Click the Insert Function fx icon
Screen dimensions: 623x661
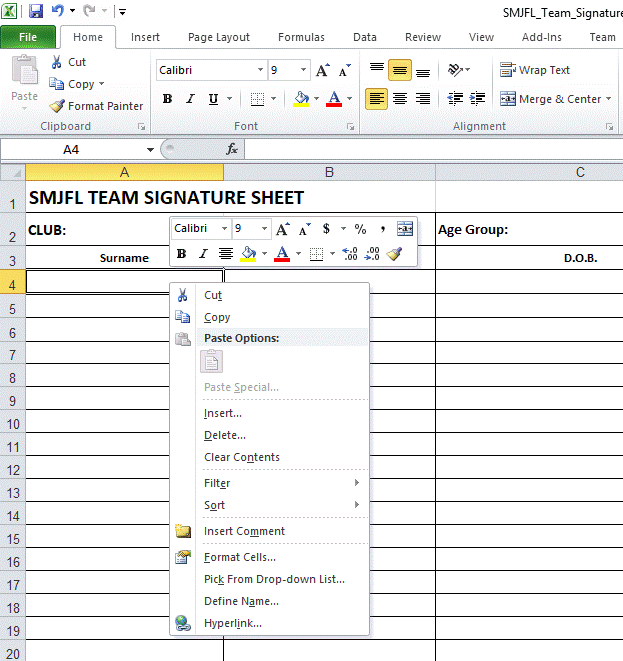[x=232, y=149]
